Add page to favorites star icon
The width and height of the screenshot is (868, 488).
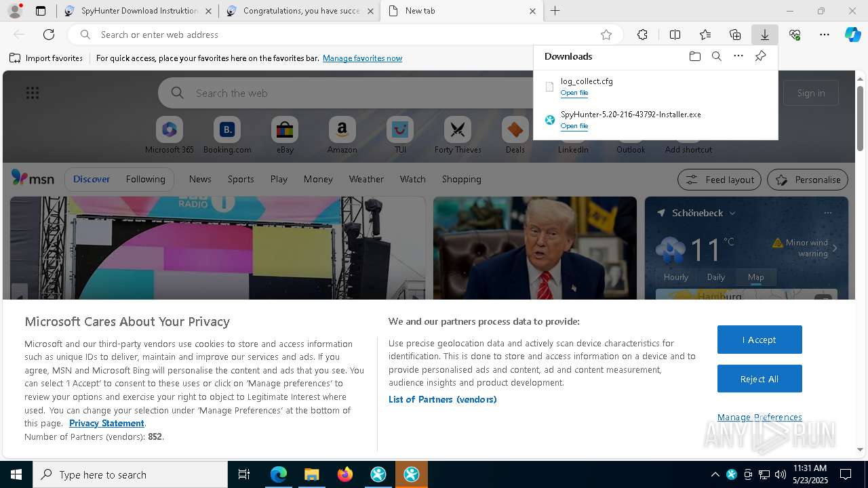606,35
